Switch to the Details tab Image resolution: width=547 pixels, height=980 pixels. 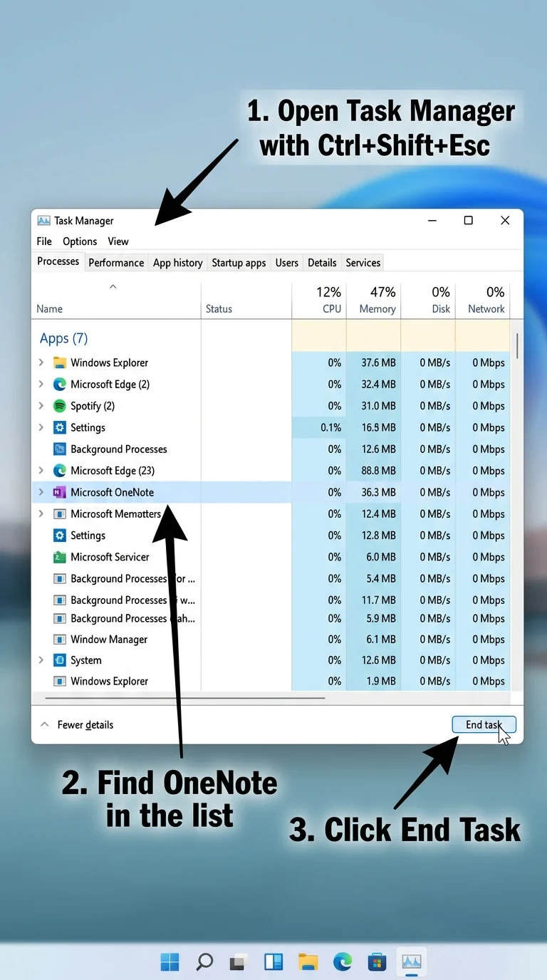point(322,263)
